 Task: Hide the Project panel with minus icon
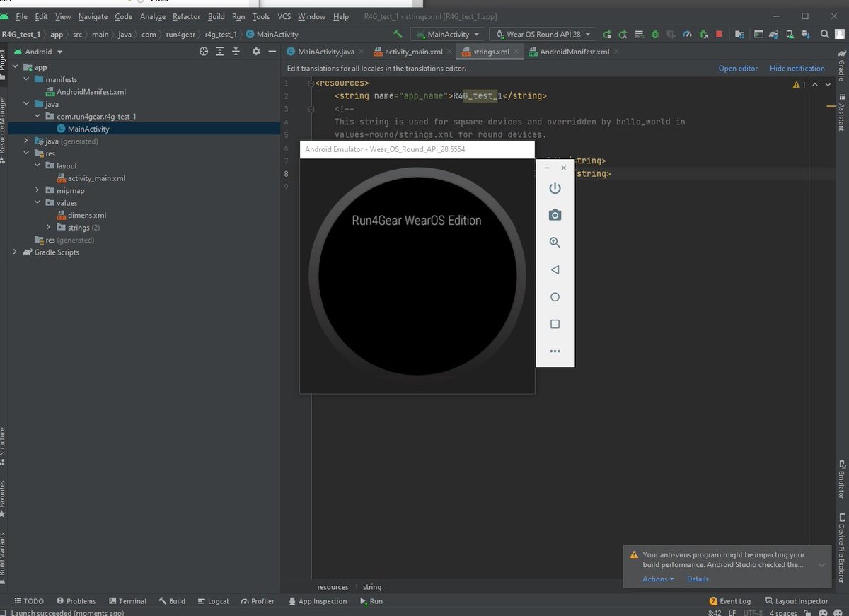(x=271, y=52)
